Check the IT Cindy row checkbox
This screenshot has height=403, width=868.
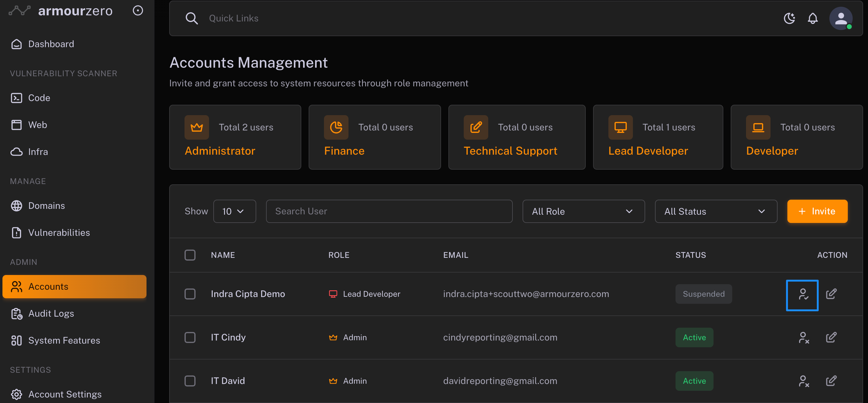(190, 337)
